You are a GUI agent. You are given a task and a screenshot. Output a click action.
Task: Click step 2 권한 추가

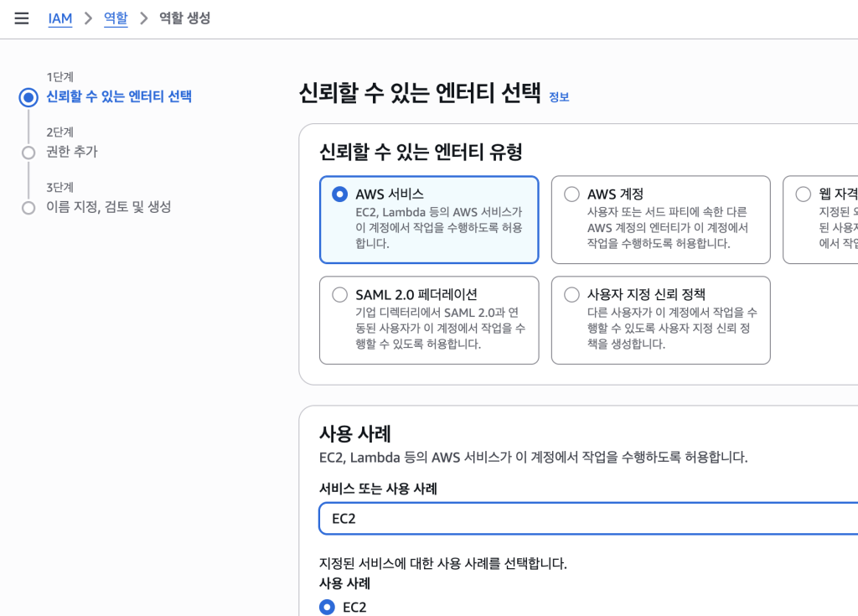[72, 152]
